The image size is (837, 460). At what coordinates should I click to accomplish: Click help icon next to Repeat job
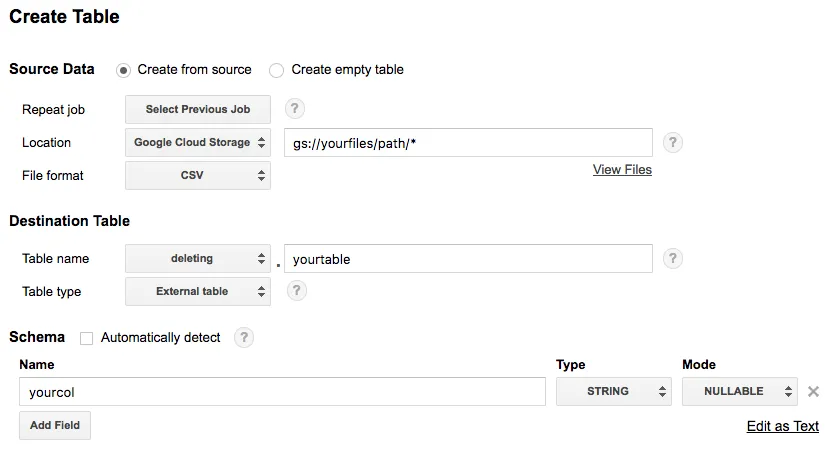[295, 109]
